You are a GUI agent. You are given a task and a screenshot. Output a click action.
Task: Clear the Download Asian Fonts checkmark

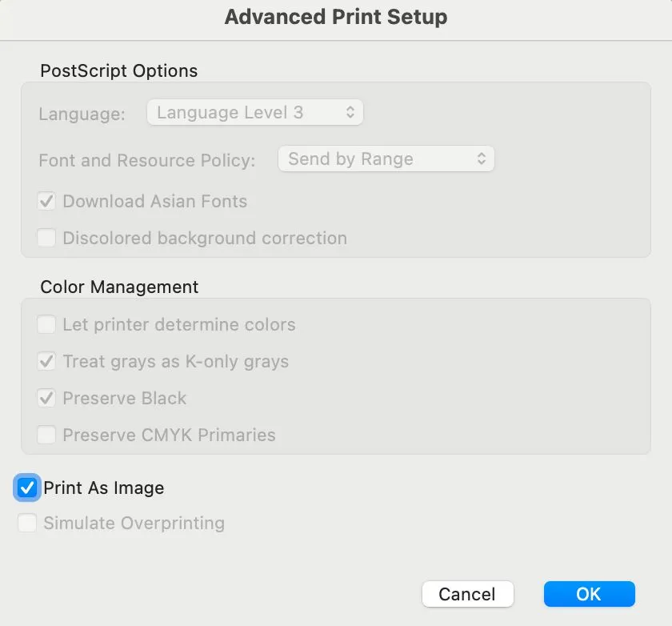(x=46, y=201)
